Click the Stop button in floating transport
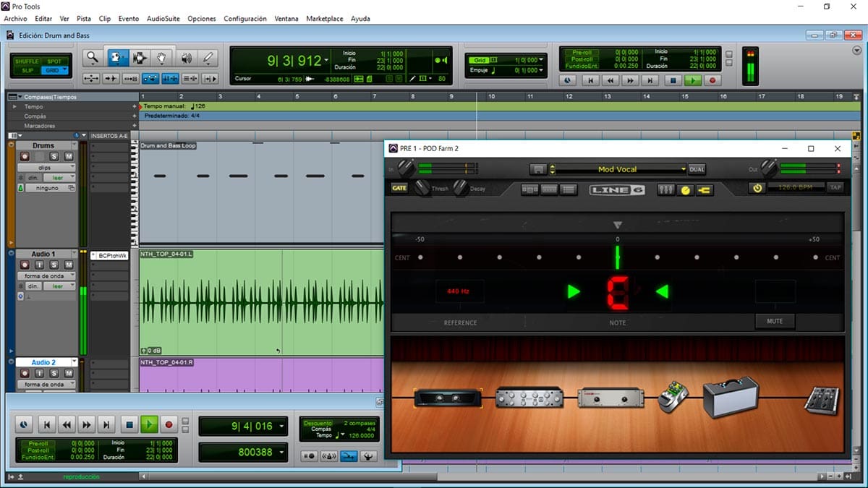 pyautogui.click(x=129, y=425)
